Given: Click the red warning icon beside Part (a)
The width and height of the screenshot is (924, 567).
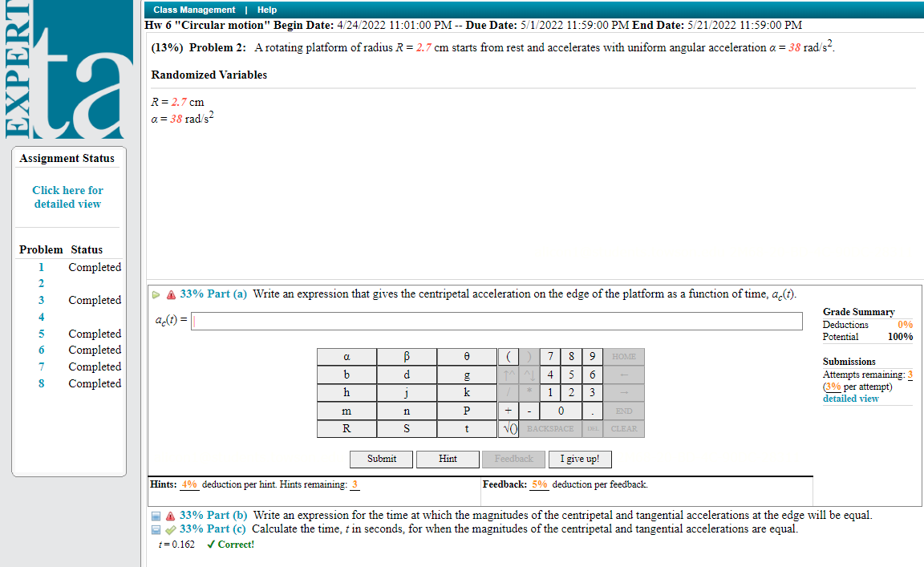Looking at the screenshot, I should tap(170, 294).
